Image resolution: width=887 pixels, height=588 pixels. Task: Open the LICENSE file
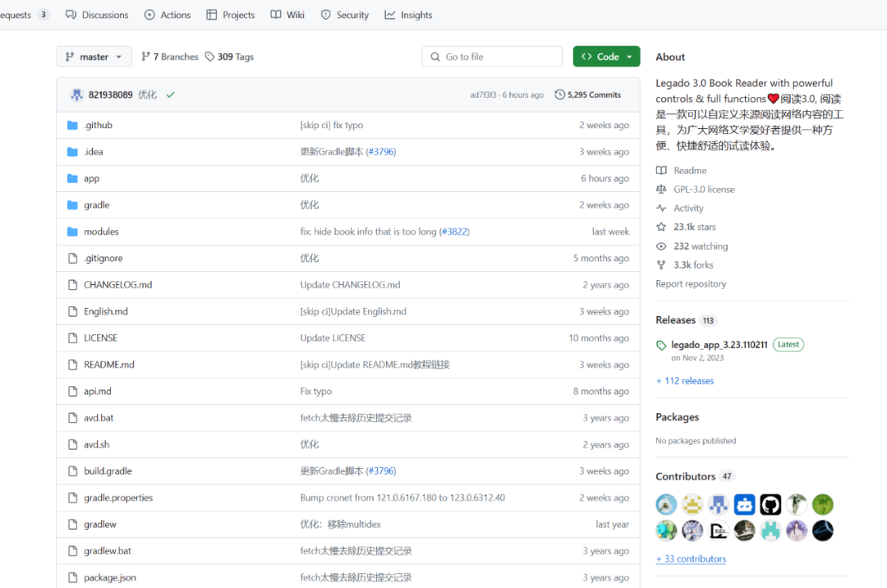click(101, 338)
